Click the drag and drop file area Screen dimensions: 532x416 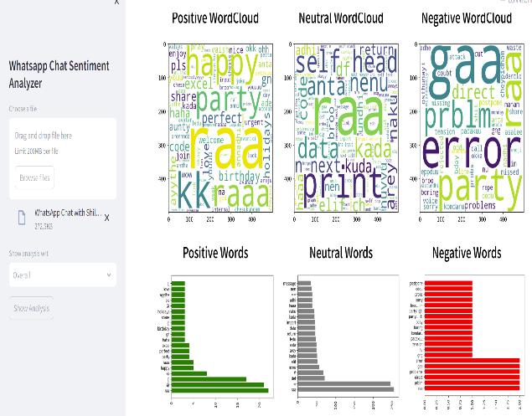coord(63,158)
